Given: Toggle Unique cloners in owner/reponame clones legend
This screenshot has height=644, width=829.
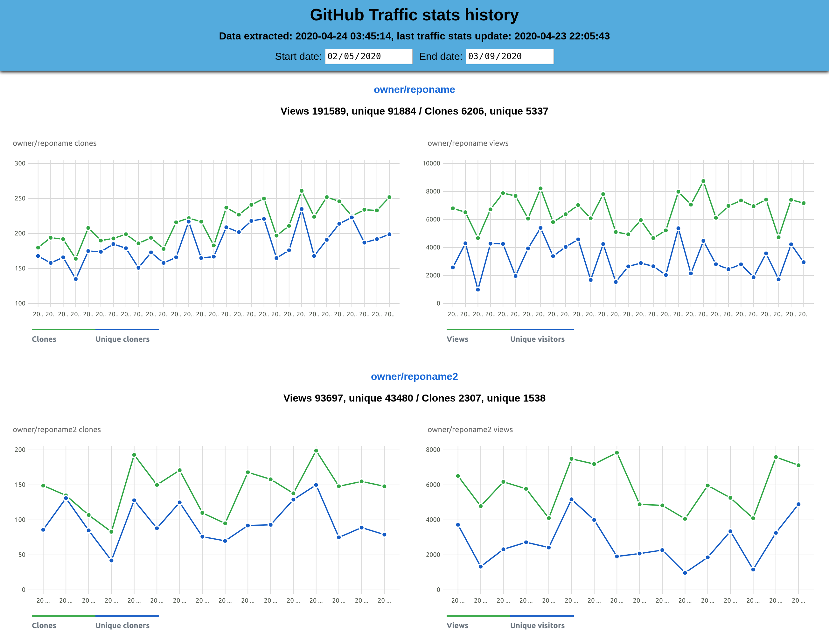Looking at the screenshot, I should (122, 339).
